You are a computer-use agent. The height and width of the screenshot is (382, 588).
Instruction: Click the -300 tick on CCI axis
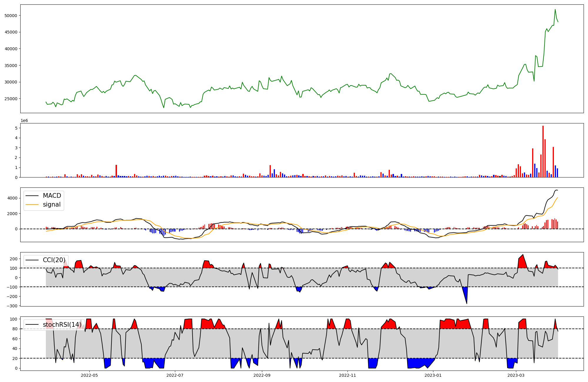pyautogui.click(x=12, y=306)
